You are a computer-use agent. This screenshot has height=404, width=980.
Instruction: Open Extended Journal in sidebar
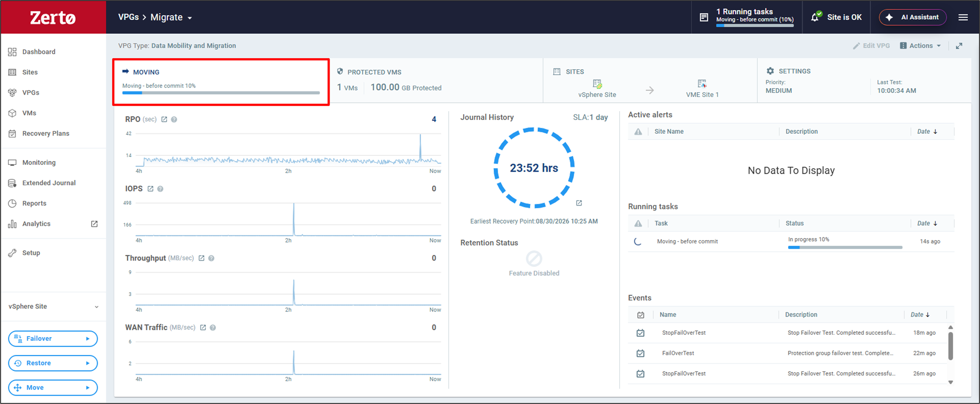[x=49, y=183]
